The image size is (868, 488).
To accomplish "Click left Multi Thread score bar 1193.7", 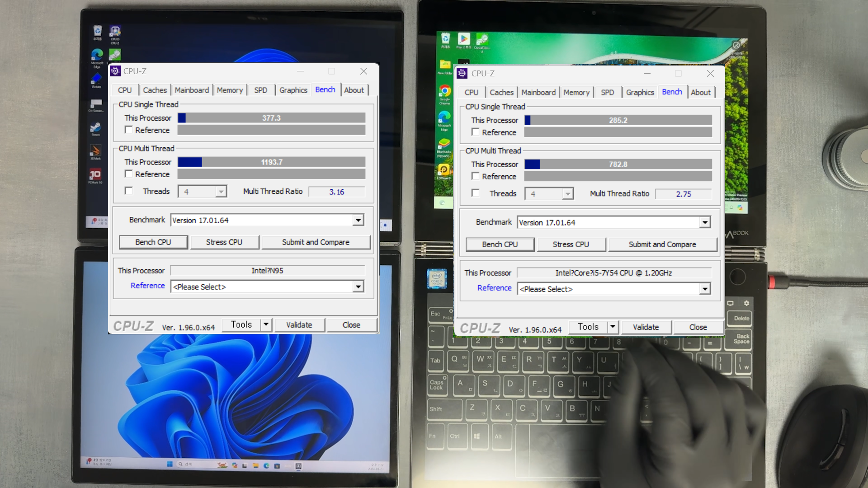I will [271, 162].
